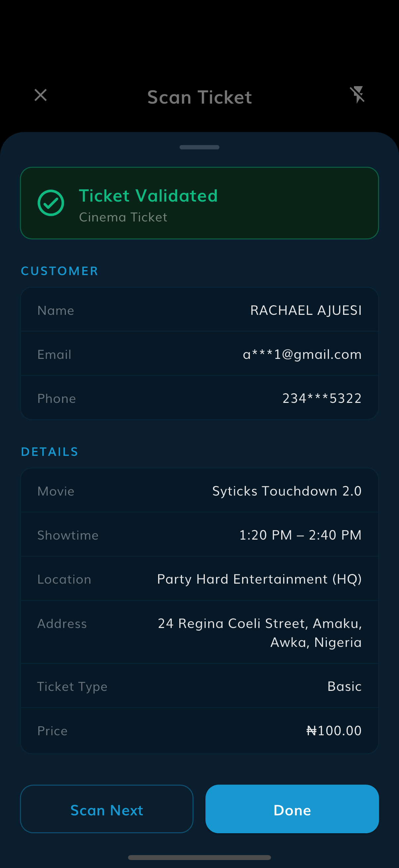Tap the Scan Next button

pos(107,809)
